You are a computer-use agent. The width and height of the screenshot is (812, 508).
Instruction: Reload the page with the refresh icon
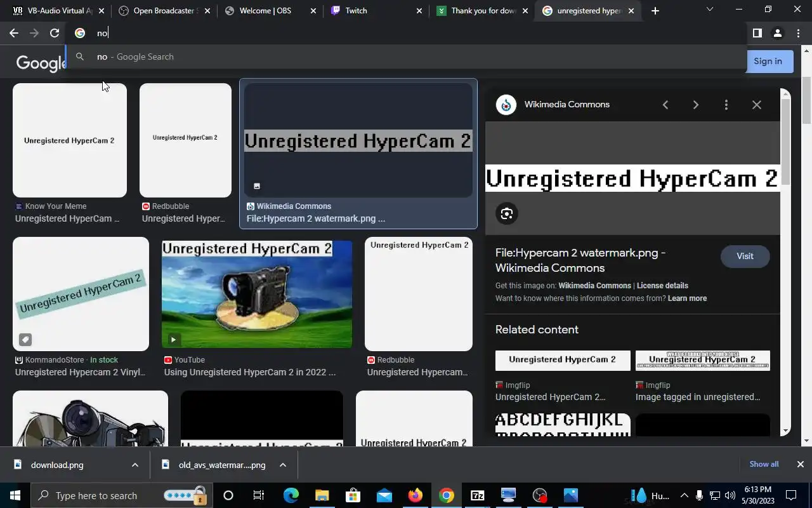point(55,33)
